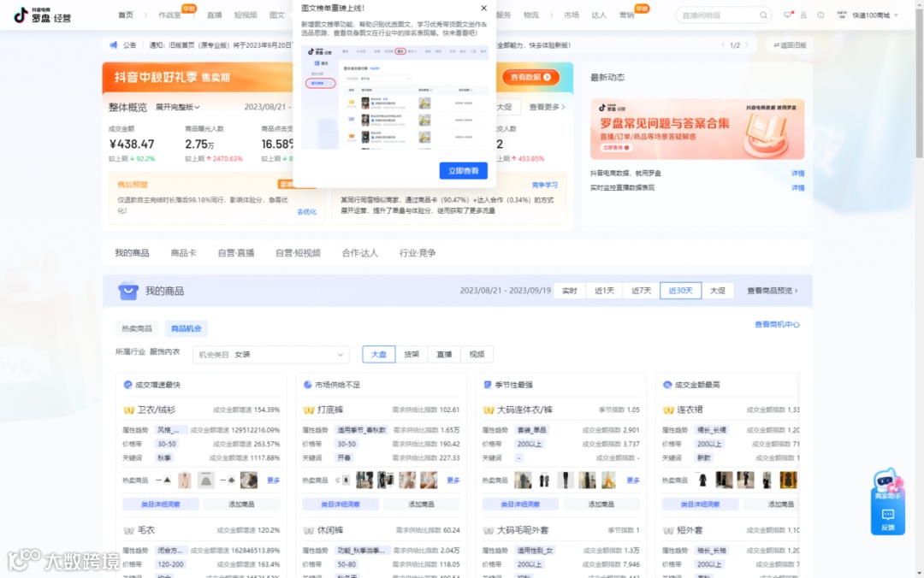The image size is (924, 578).
Task: Go to previous announcement page arrow
Action: click(723, 45)
